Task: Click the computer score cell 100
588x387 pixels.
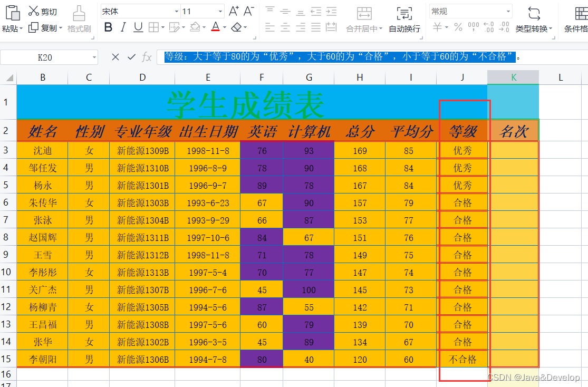Action: tap(309, 290)
